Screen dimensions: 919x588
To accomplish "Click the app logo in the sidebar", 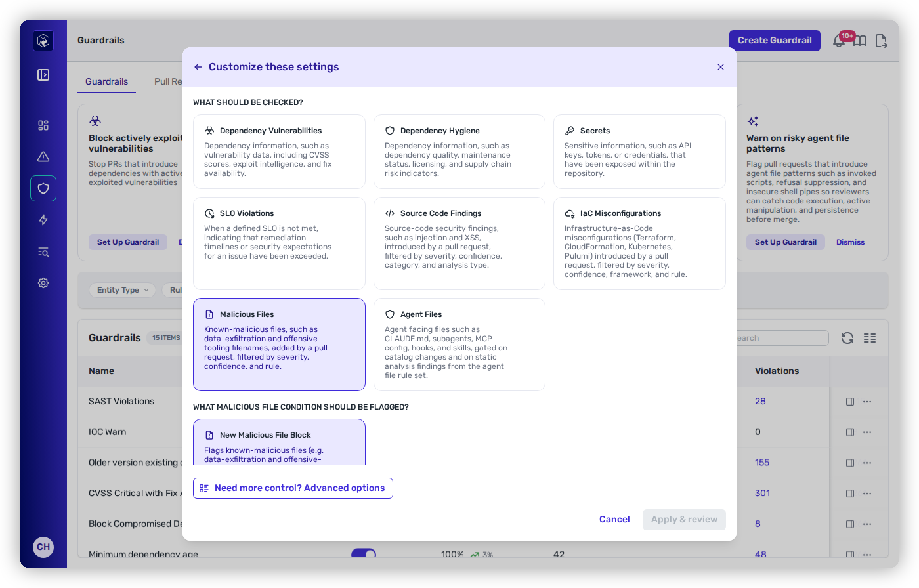I will pyautogui.click(x=43, y=41).
